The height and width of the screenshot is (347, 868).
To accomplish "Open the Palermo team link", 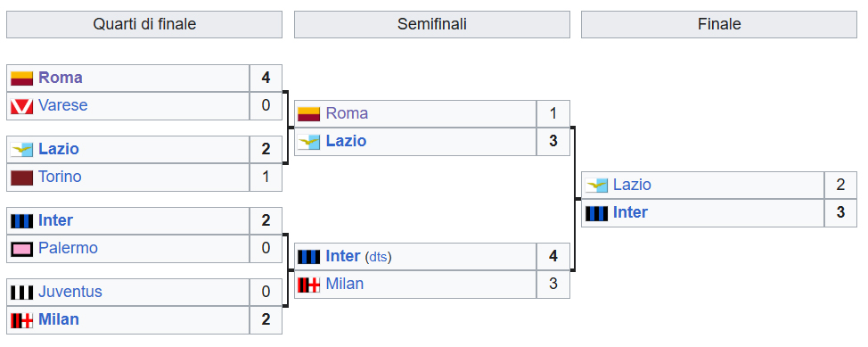I will (68, 248).
